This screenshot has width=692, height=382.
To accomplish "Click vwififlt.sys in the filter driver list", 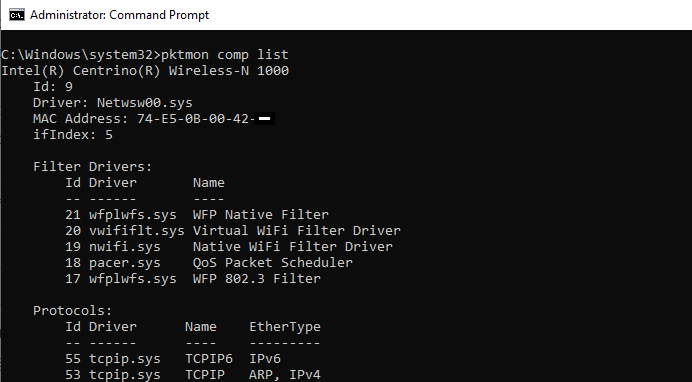I will [x=137, y=231].
